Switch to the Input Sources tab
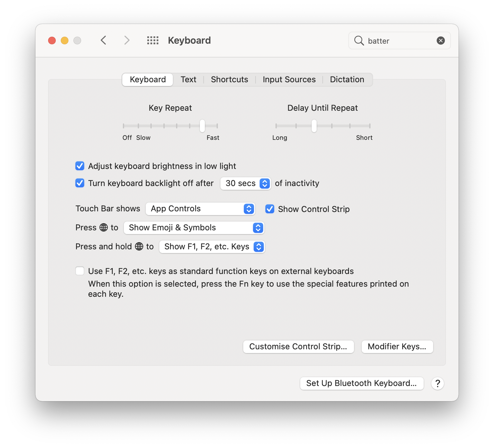This screenshot has height=448, width=494. (x=289, y=79)
